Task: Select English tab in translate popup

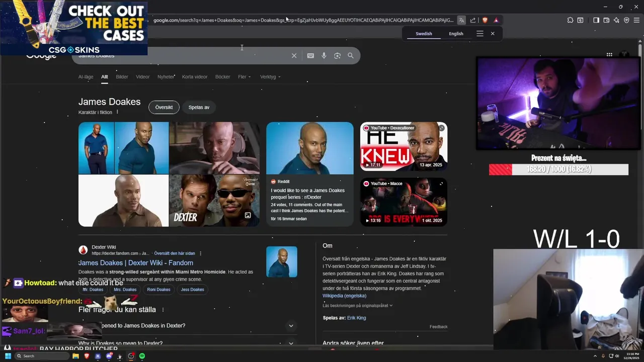Action: point(456,34)
